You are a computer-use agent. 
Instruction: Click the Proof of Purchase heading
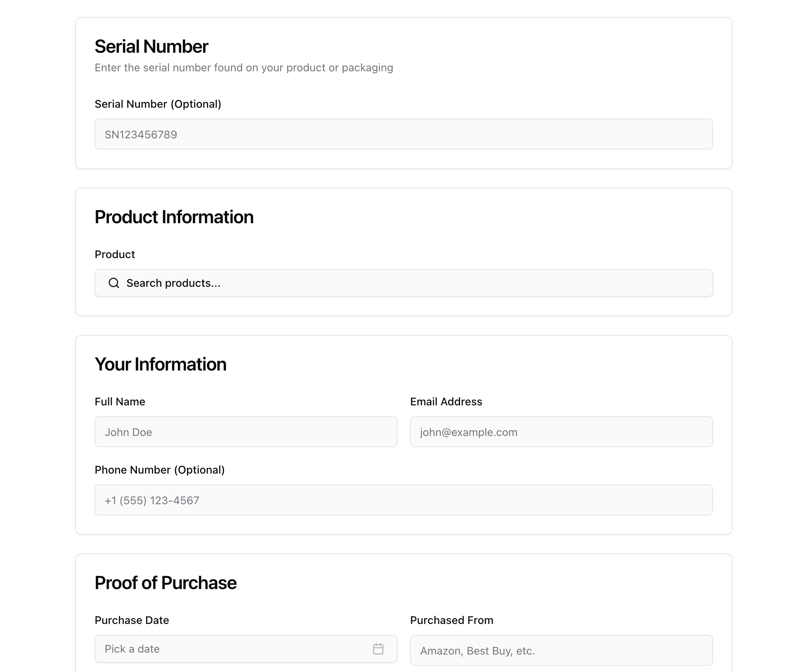coord(165,583)
